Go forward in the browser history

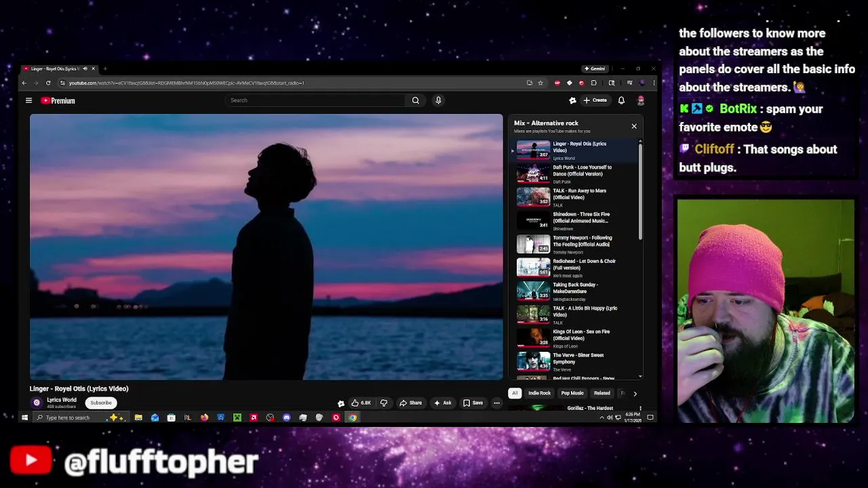pos(36,83)
